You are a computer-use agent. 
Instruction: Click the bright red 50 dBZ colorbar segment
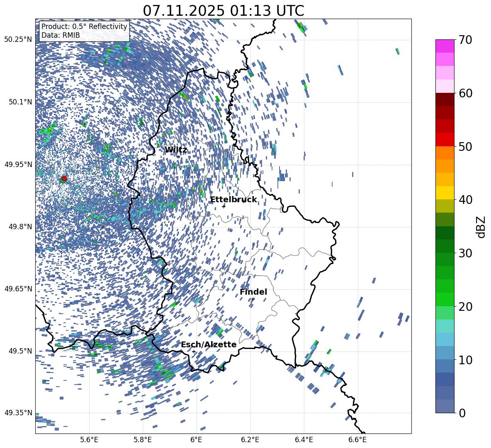445,140
